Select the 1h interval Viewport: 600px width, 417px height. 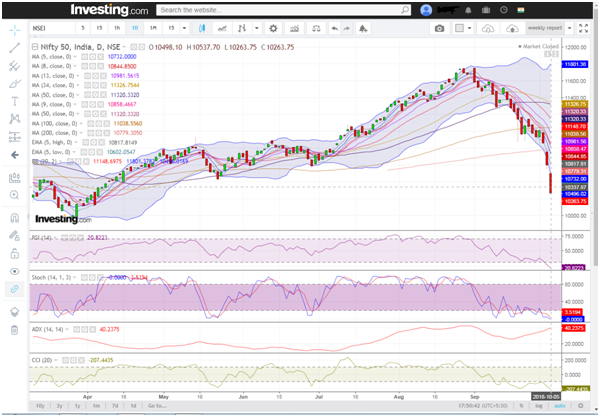pyautogui.click(x=117, y=28)
